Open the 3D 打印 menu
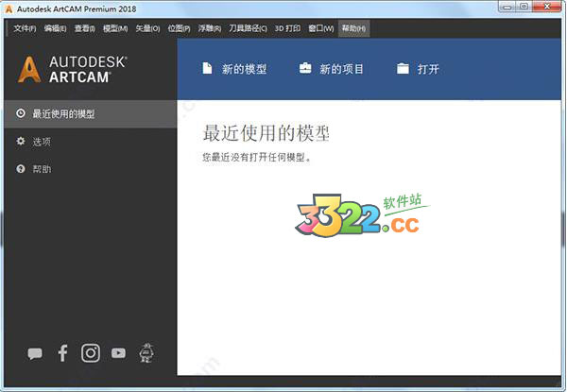Screen dimensions: 567x392 [287, 28]
